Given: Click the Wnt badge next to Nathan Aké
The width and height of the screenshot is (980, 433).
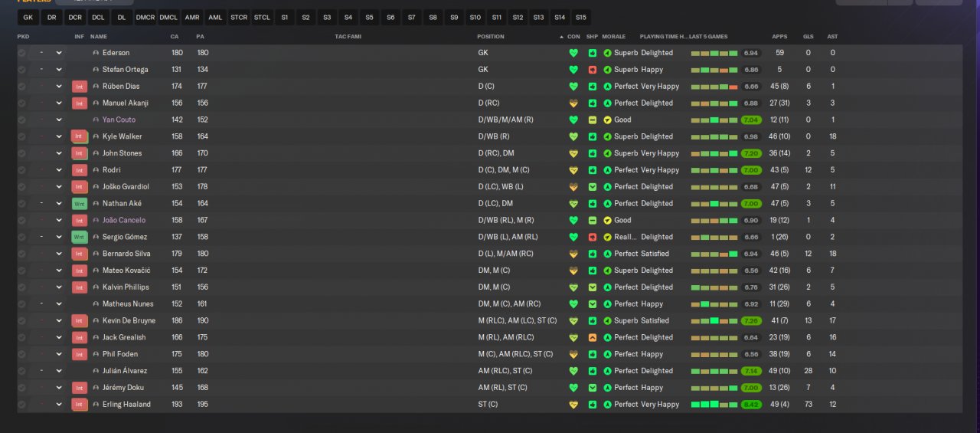Looking at the screenshot, I should (x=80, y=204).
